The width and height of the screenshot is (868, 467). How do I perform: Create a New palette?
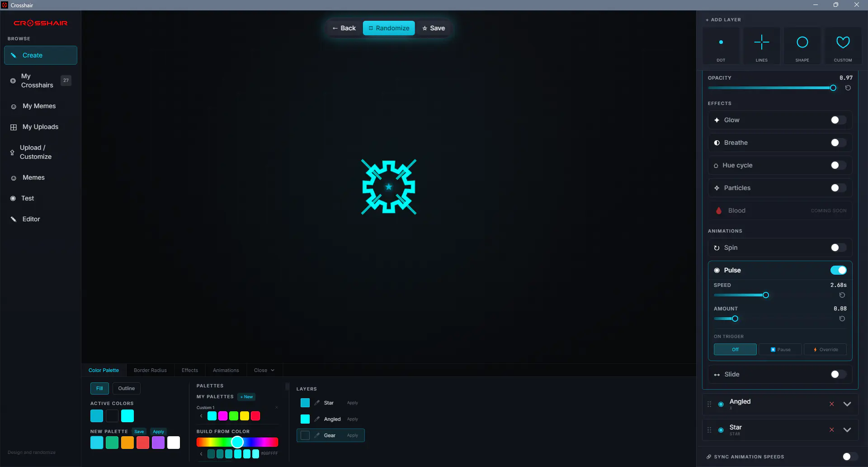point(246,397)
